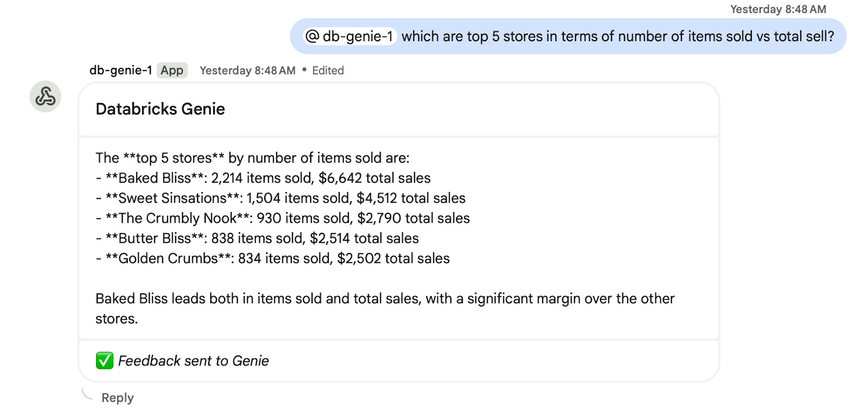Click the Databricks Genie card title
Viewport: 868px width, 417px height.
coord(160,109)
